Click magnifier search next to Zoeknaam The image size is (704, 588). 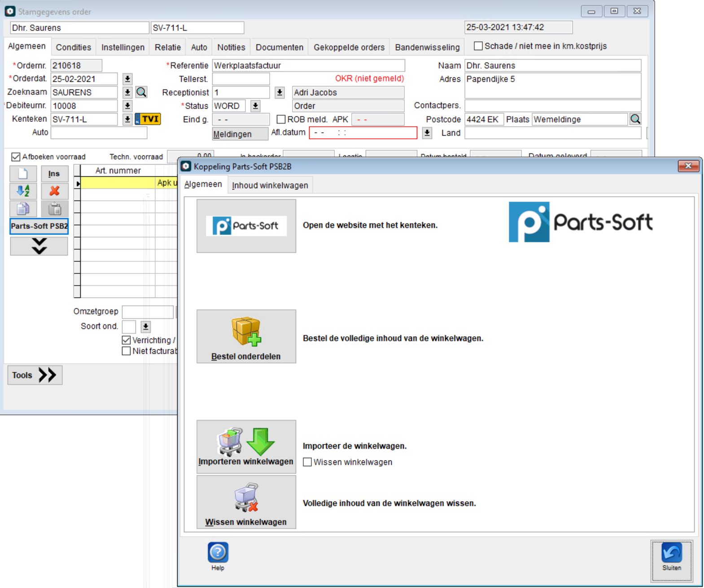point(141,92)
